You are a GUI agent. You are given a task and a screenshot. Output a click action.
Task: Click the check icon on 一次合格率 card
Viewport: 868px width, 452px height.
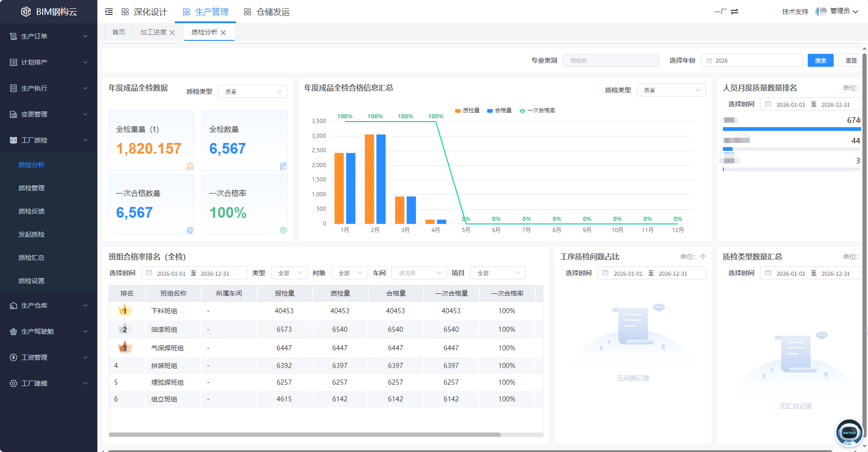click(x=283, y=230)
